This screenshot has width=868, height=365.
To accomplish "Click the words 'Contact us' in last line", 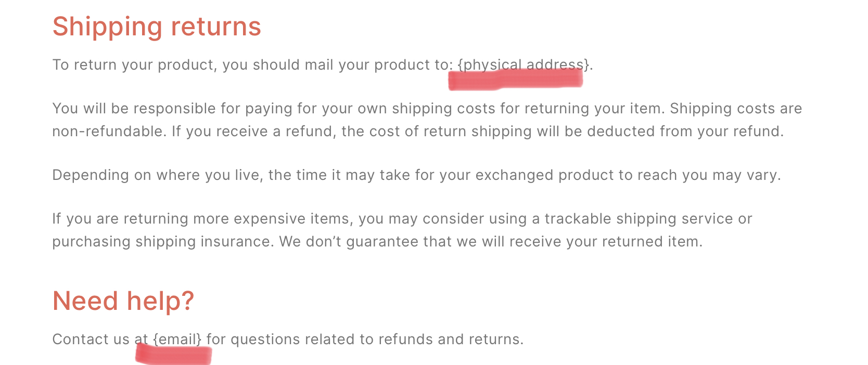I will tap(91, 340).
